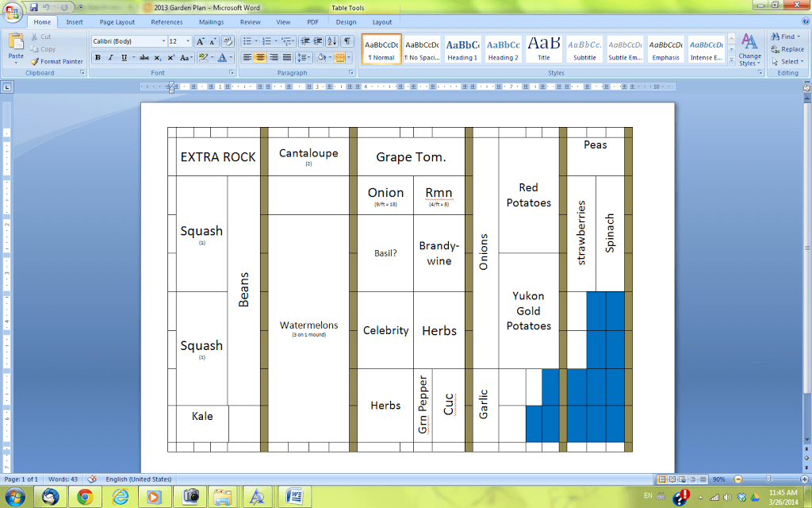Toggle the ruler display button
Viewport: 812px width, 508px height.
pyautogui.click(x=806, y=88)
